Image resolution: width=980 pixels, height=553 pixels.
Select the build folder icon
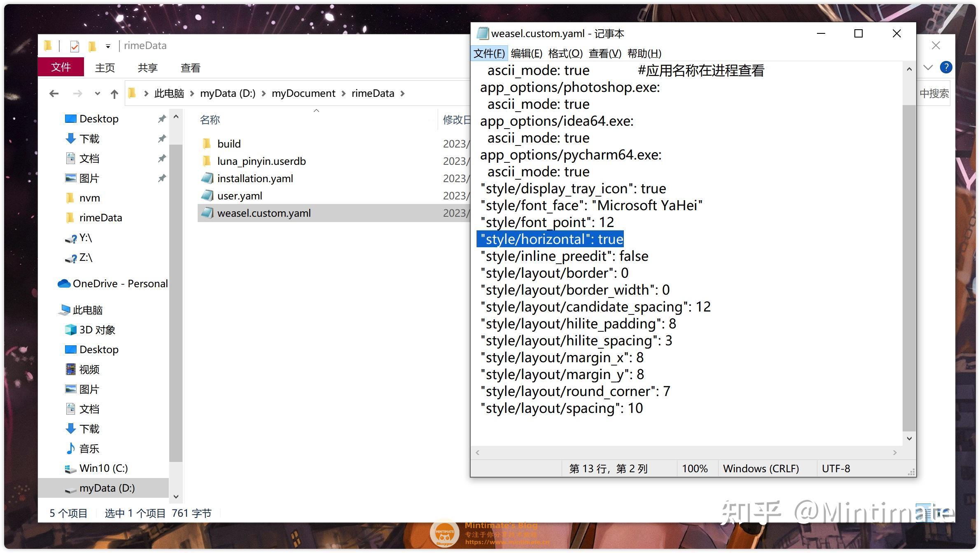coord(207,144)
